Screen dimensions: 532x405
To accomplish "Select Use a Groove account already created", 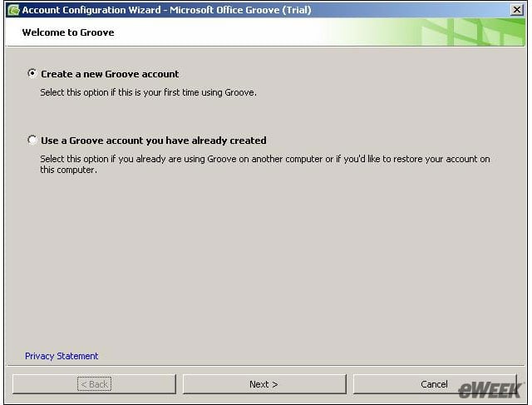I will (x=32, y=140).
